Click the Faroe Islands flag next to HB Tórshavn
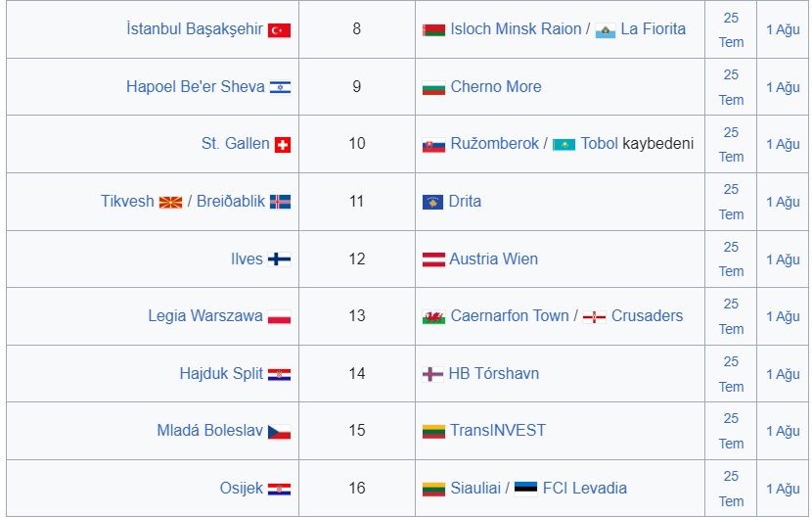The width and height of the screenshot is (812, 517). click(x=432, y=374)
